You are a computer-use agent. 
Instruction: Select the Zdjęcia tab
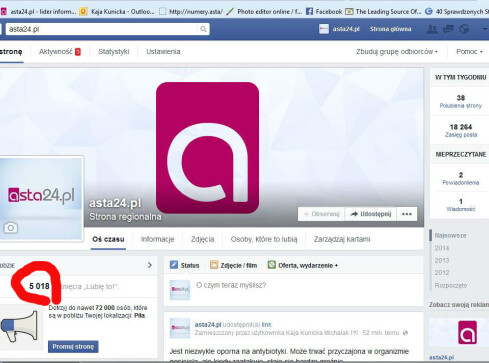tap(203, 239)
